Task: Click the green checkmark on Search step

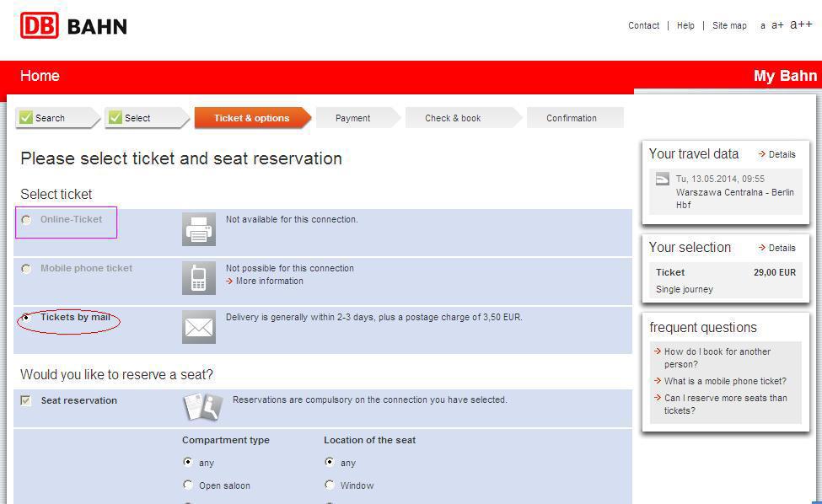Action: point(25,117)
